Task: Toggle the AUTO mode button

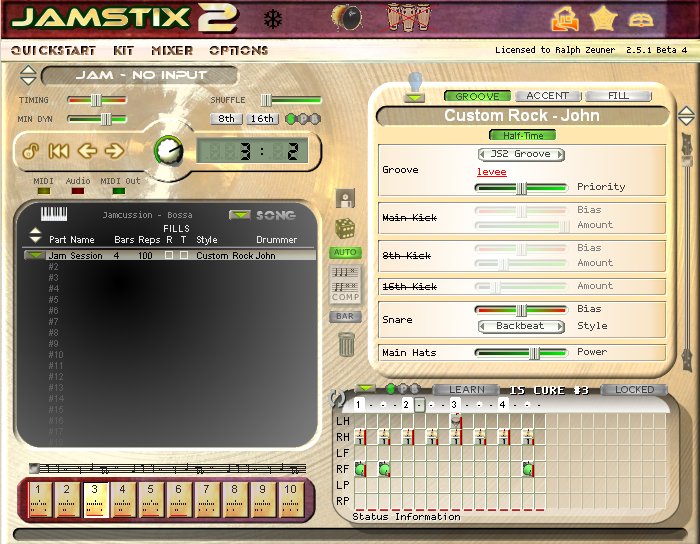Action: tap(345, 253)
